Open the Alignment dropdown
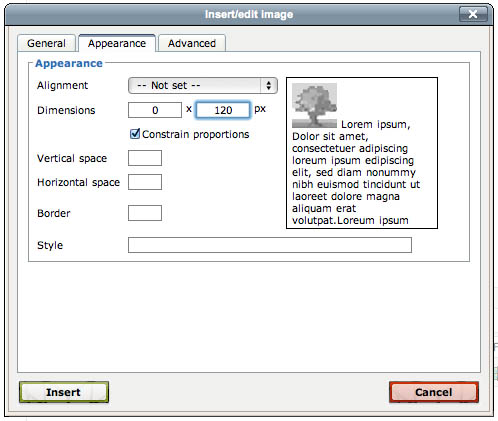Viewport: 498px width, 421px height. [x=203, y=86]
